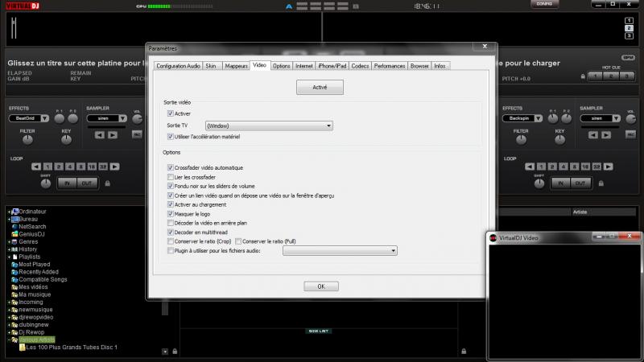Click left deck loop OUT button
Image resolution: width=644 pixels, height=362 pixels.
[87, 183]
